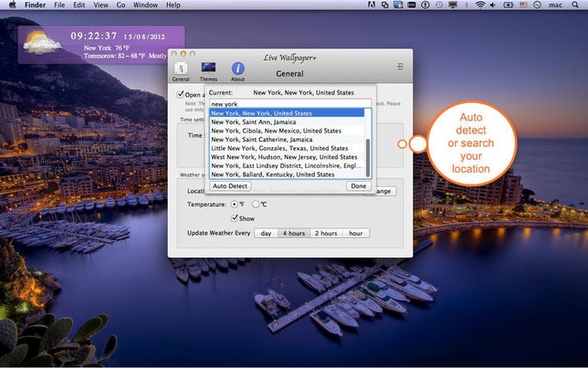Open the View menu
The width and height of the screenshot is (588, 368).
[x=100, y=5]
